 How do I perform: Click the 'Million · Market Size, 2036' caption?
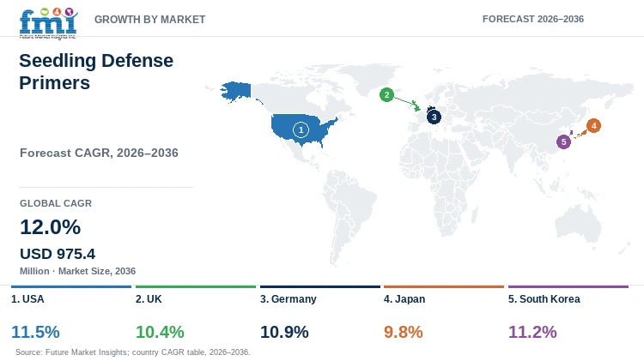pos(77,271)
